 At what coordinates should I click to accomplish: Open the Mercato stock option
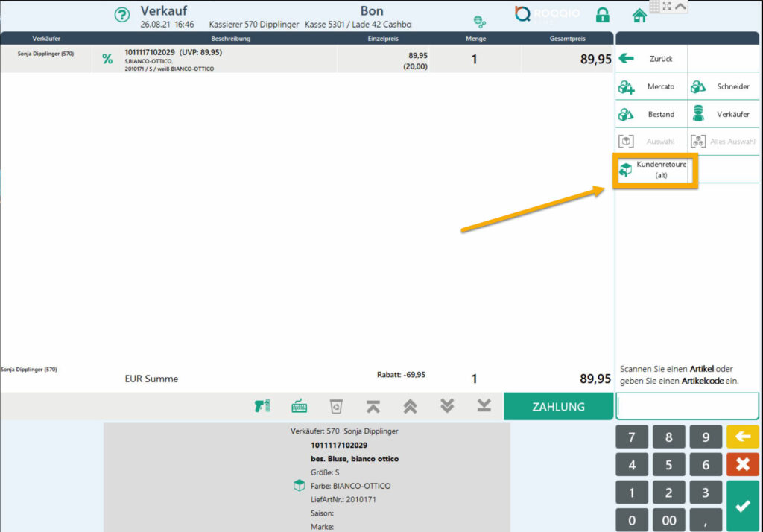click(650, 86)
